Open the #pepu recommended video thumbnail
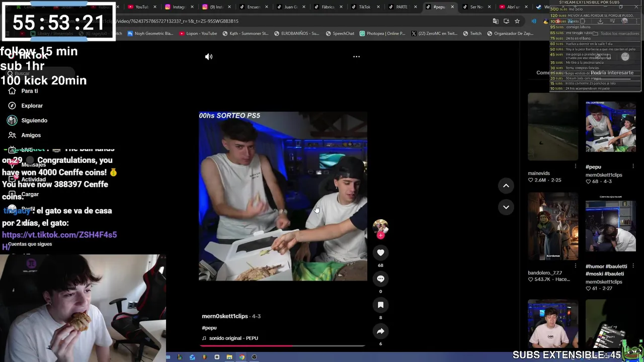Viewport: 644px width, 362px height. (x=611, y=127)
